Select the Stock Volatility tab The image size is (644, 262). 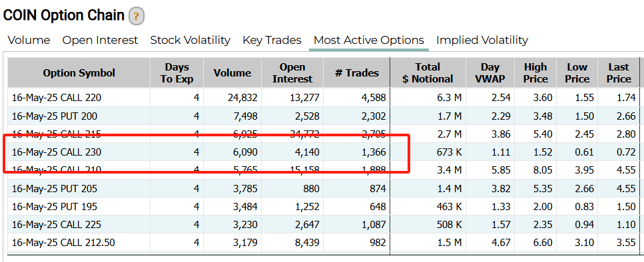coord(190,40)
